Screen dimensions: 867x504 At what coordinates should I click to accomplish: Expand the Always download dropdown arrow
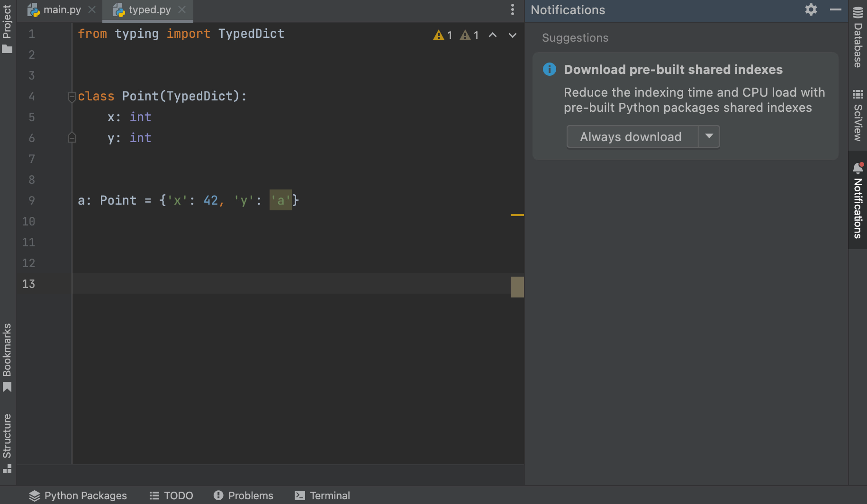709,136
